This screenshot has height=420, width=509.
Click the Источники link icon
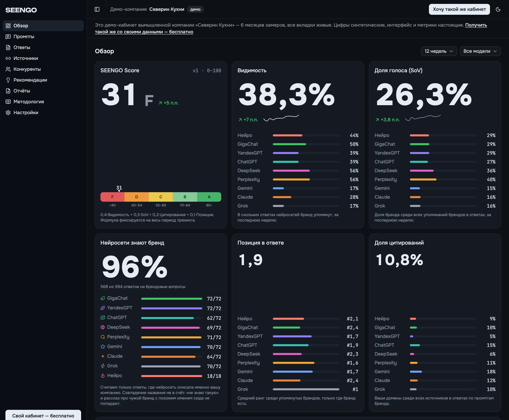(8, 58)
